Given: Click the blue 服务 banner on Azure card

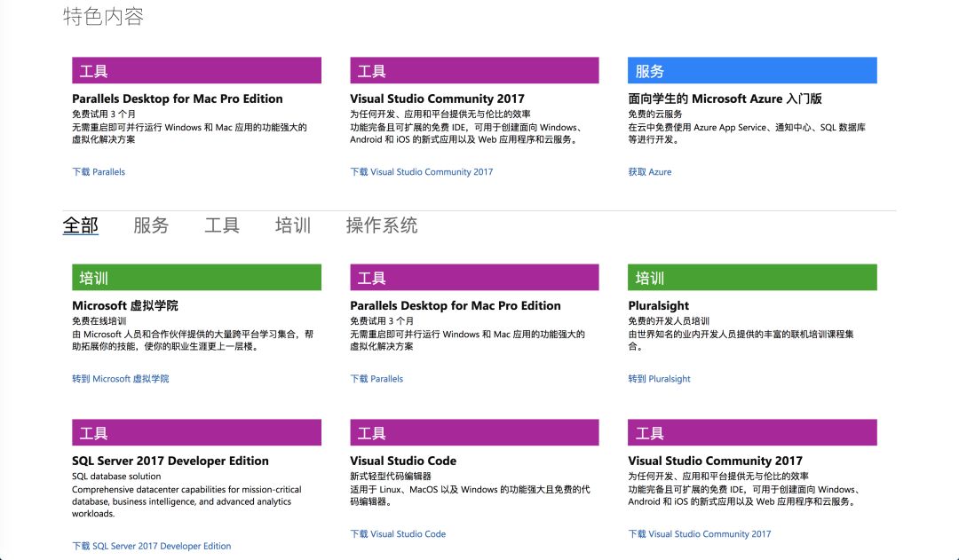Looking at the screenshot, I should click(x=752, y=71).
